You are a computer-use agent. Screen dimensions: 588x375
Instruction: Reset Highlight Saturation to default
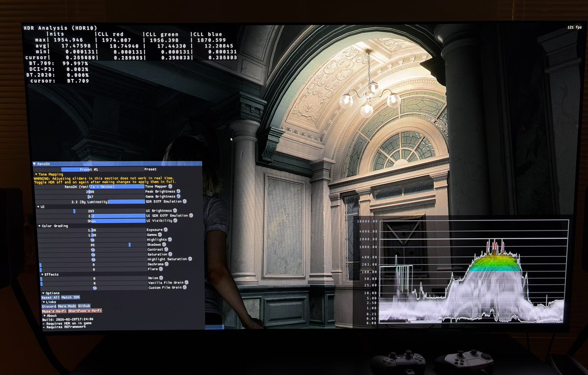190,259
